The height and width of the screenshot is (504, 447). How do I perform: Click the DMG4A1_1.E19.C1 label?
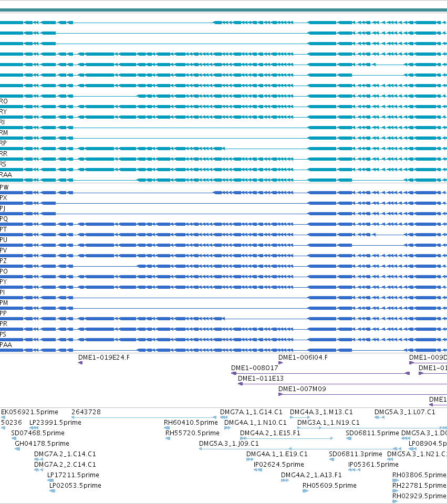click(277, 455)
